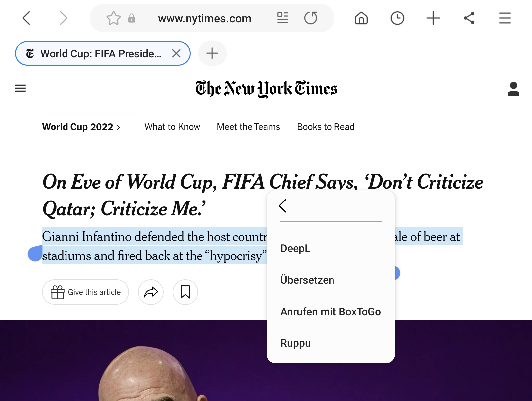Screen dimensions: 532x401
Task: Go to The New York Times homepage logo
Action: [266, 89]
